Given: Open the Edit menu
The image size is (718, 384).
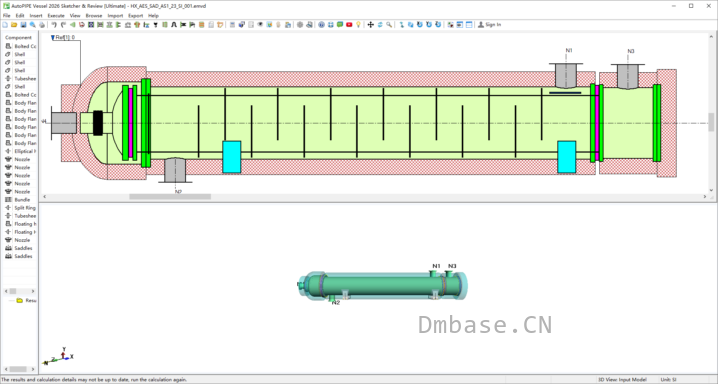Looking at the screenshot, I should (x=20, y=16).
